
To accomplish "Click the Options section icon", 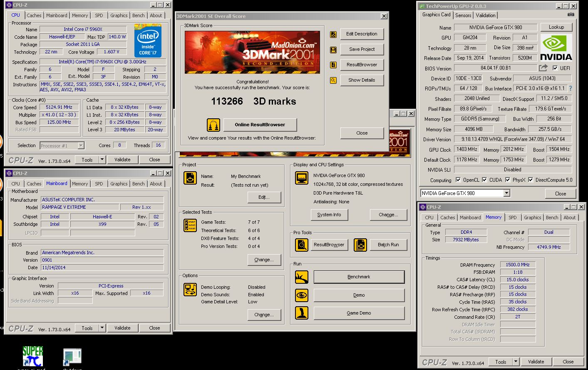I will click(190, 289).
